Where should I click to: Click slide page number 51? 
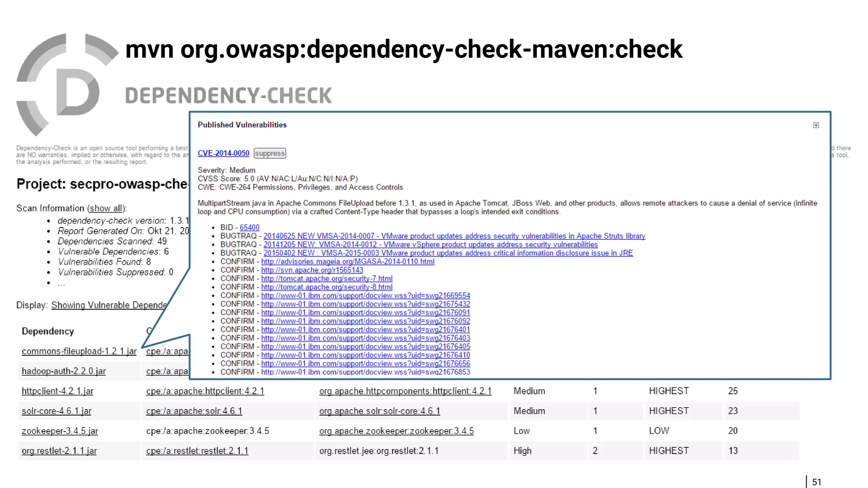click(817, 482)
